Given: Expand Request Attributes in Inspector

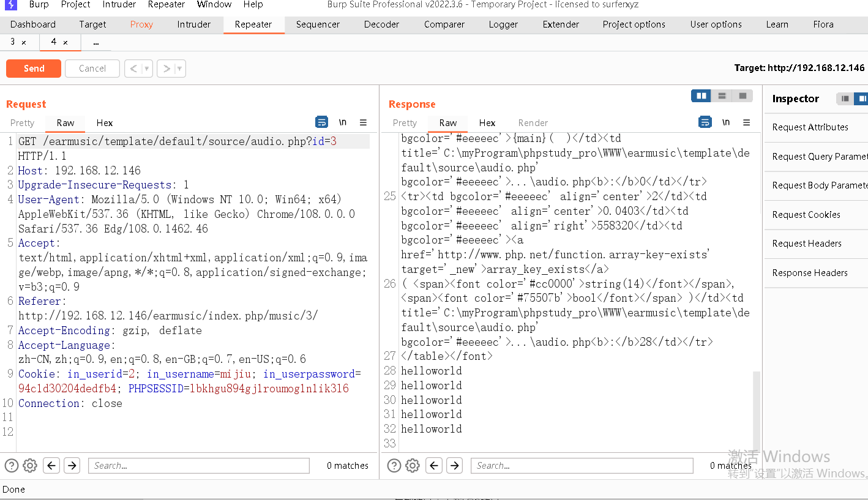Looking at the screenshot, I should (816, 127).
